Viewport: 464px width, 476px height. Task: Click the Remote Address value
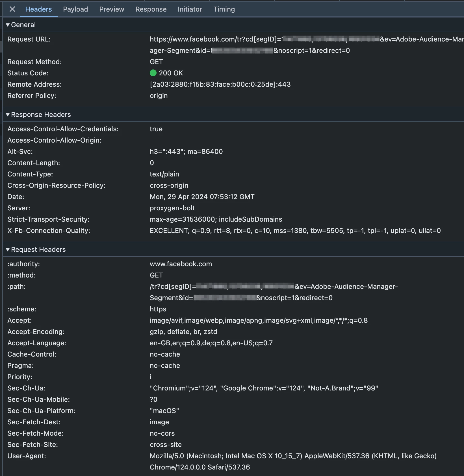pyautogui.click(x=220, y=84)
